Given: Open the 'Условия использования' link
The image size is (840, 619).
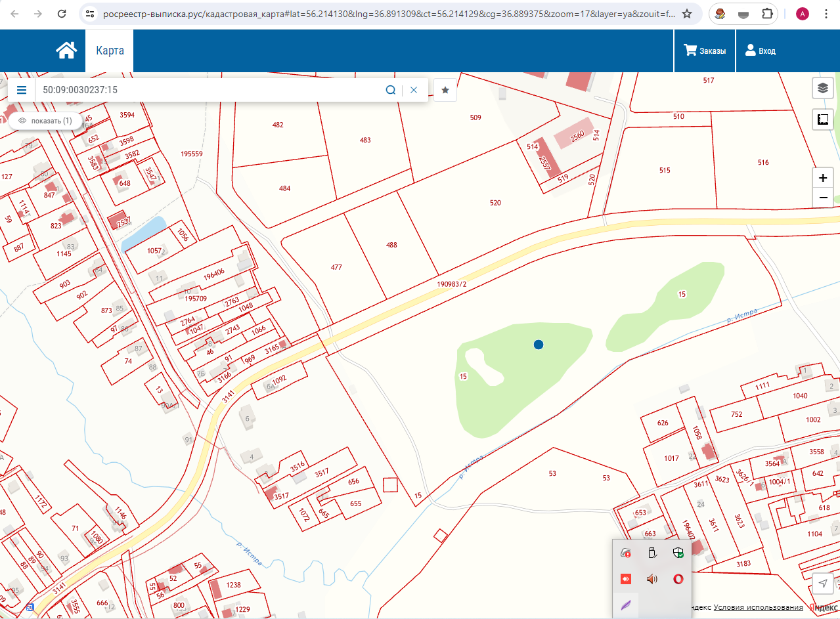Looking at the screenshot, I should (758, 607).
